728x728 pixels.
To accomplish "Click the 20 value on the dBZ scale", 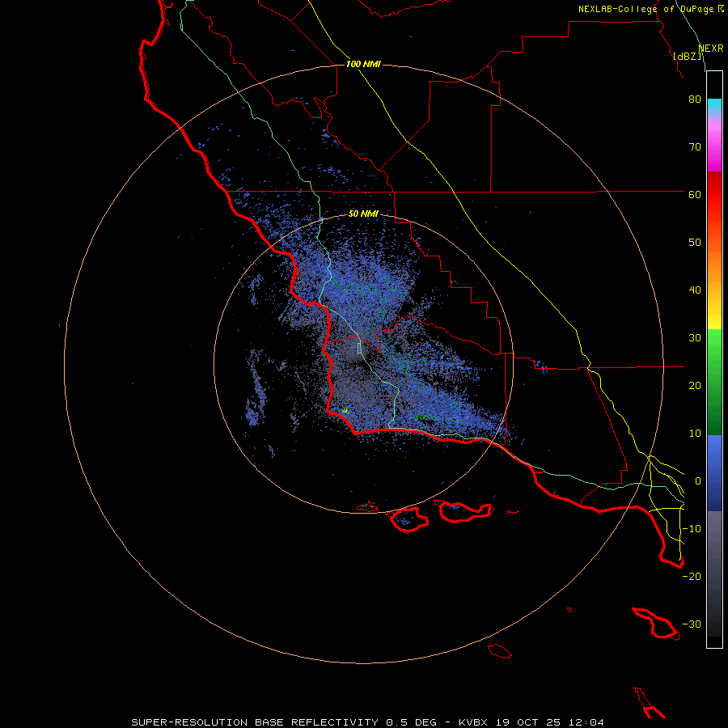I will (695, 385).
